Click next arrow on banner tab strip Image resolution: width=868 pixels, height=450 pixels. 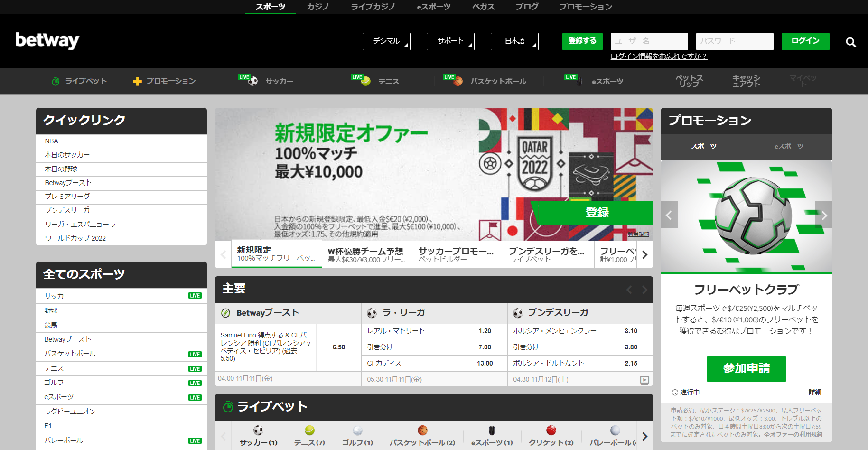click(644, 254)
